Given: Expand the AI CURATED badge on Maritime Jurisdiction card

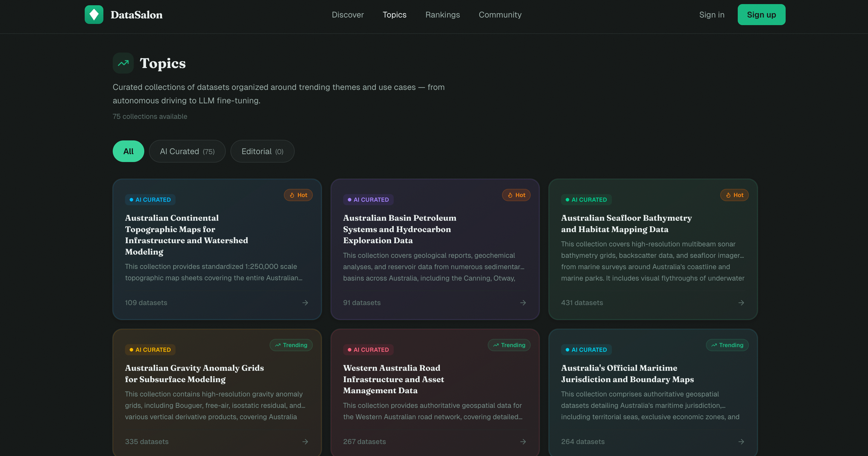Looking at the screenshot, I should [586, 349].
